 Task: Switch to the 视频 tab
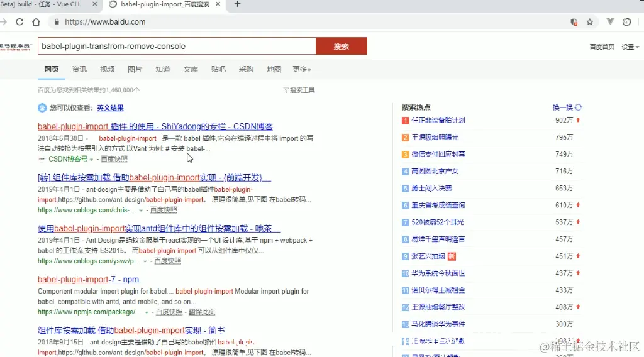(x=107, y=69)
